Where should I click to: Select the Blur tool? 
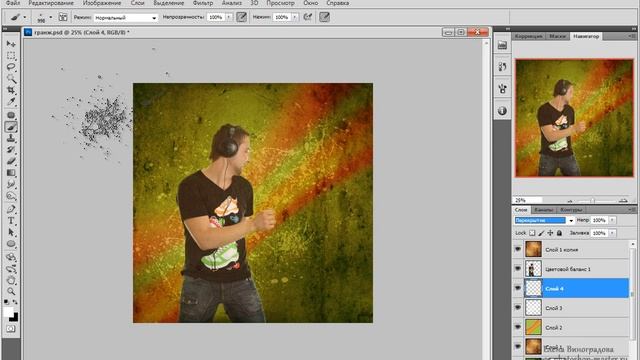(11, 184)
